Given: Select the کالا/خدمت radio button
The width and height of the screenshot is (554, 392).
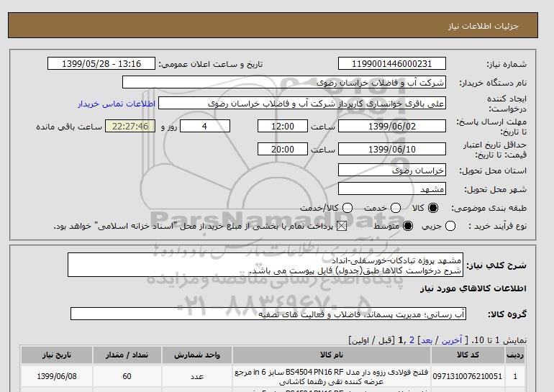Looking at the screenshot, I should click(348, 208).
